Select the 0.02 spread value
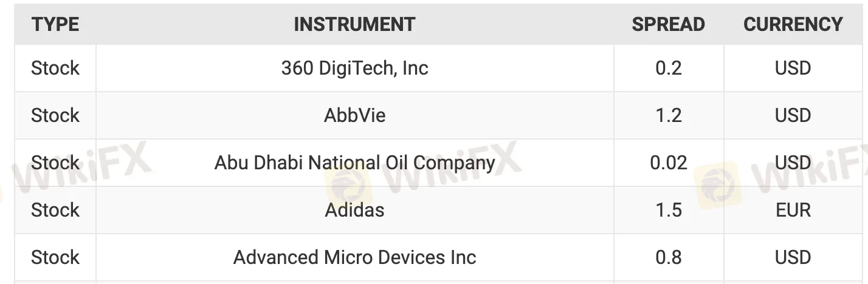Viewport: 868px width, 284px height. pyautogui.click(x=669, y=163)
